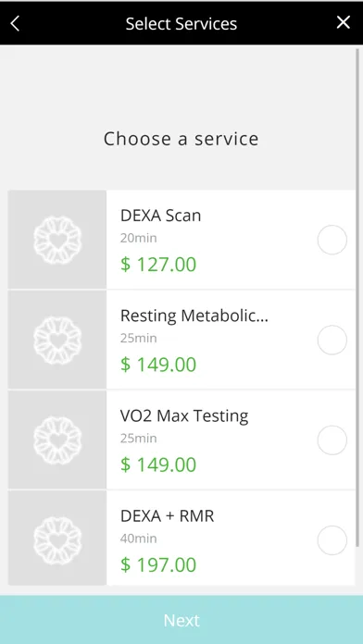Screen dimensions: 363x644
Task: Open the DEXA Scan service title
Action: pyautogui.click(x=161, y=216)
